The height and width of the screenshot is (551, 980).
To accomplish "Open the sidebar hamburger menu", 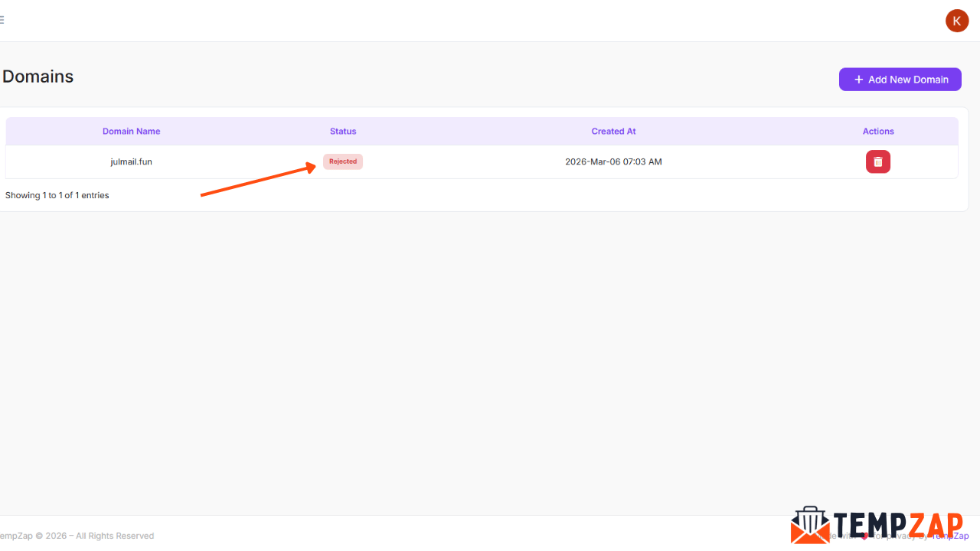I will tap(2, 19).
